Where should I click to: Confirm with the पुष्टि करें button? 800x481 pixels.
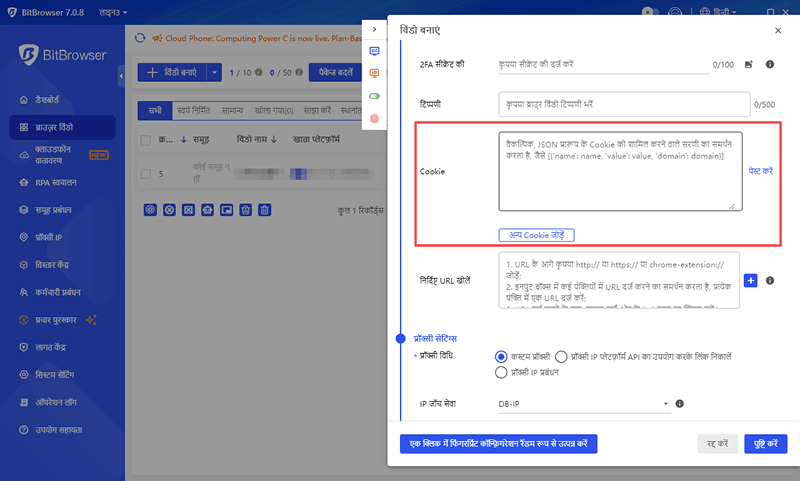pos(766,442)
